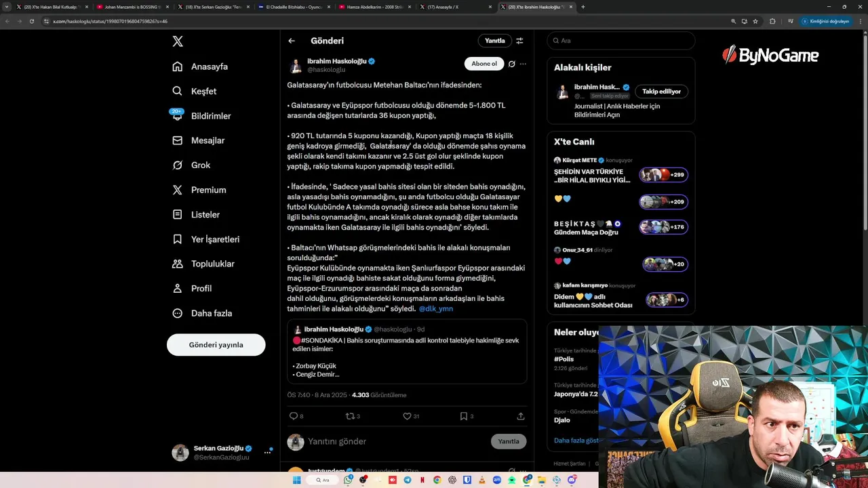Click the 4.303 Görüntüleme view count
Viewport: 868px width, 488px height.
(379, 395)
